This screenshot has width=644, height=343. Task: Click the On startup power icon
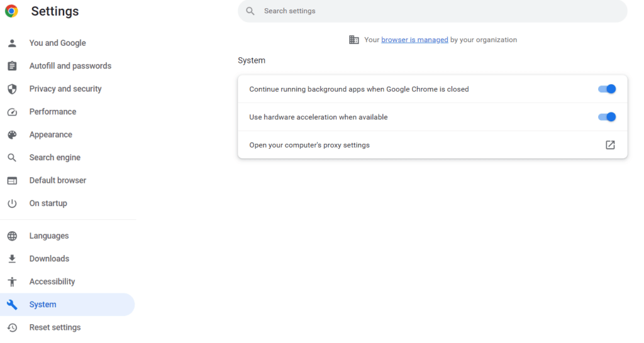12,204
